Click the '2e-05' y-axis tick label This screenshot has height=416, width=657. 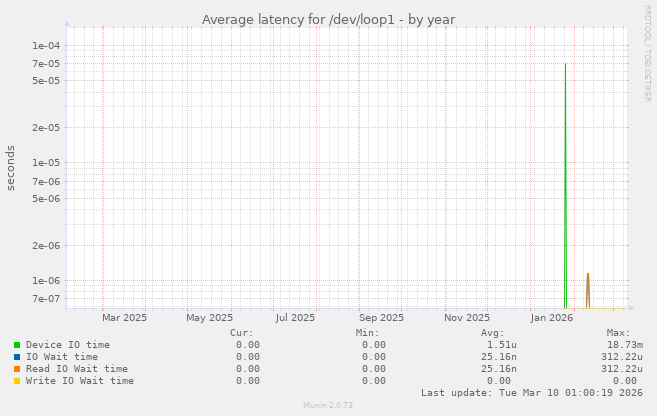(x=46, y=128)
